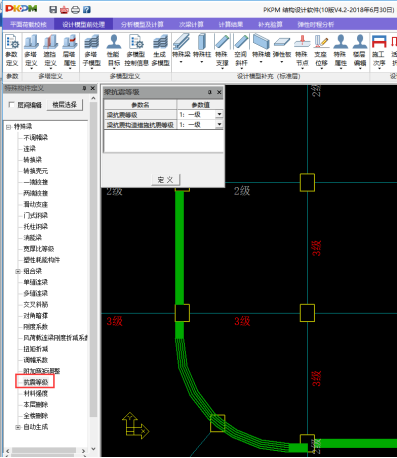Image resolution: width=397 pixels, height=458 pixels.
Task: Open 参数定义 parameter settings
Action: click(12, 50)
